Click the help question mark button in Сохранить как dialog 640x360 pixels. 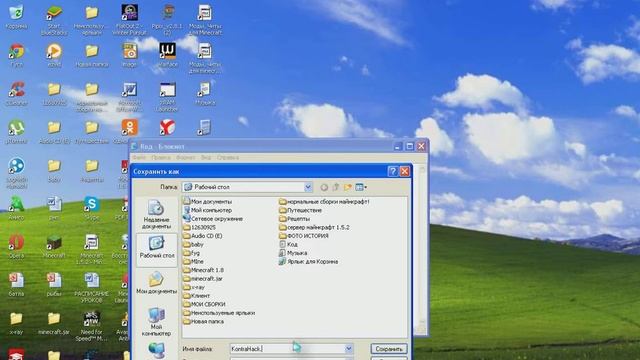coord(393,171)
